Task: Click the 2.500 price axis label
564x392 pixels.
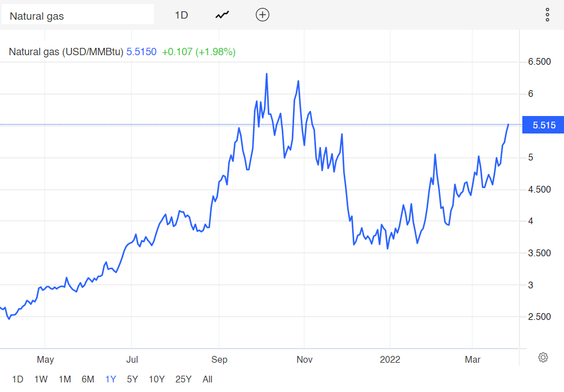Action: [539, 317]
